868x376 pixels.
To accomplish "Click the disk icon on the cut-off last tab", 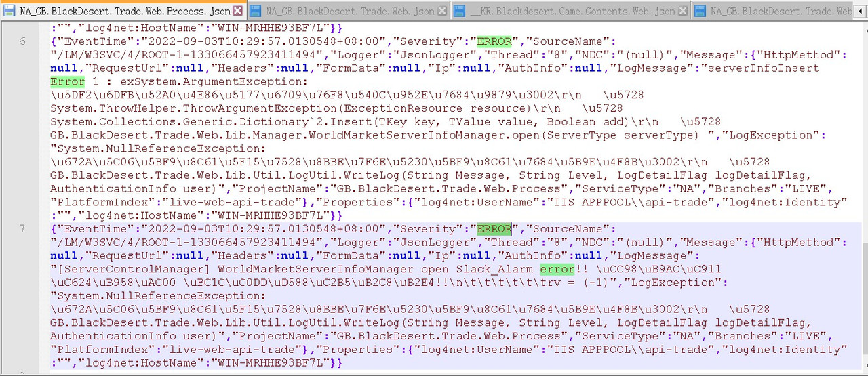I will click(x=699, y=11).
